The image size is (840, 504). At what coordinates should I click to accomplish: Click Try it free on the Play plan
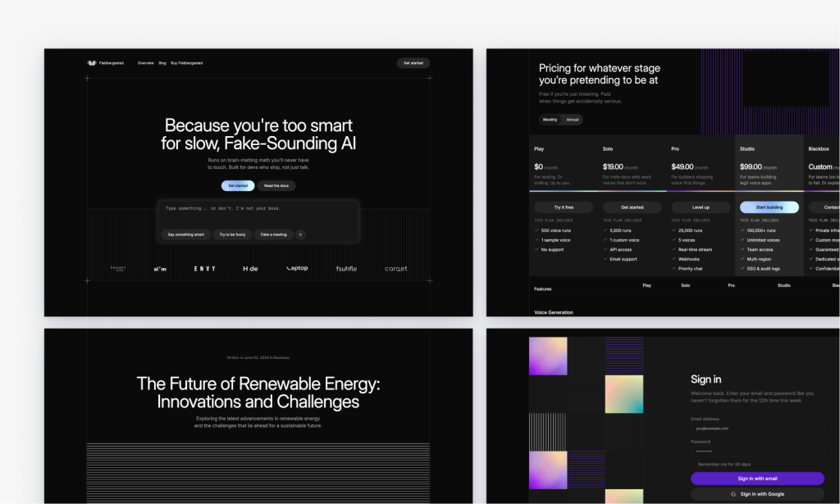[x=564, y=207]
